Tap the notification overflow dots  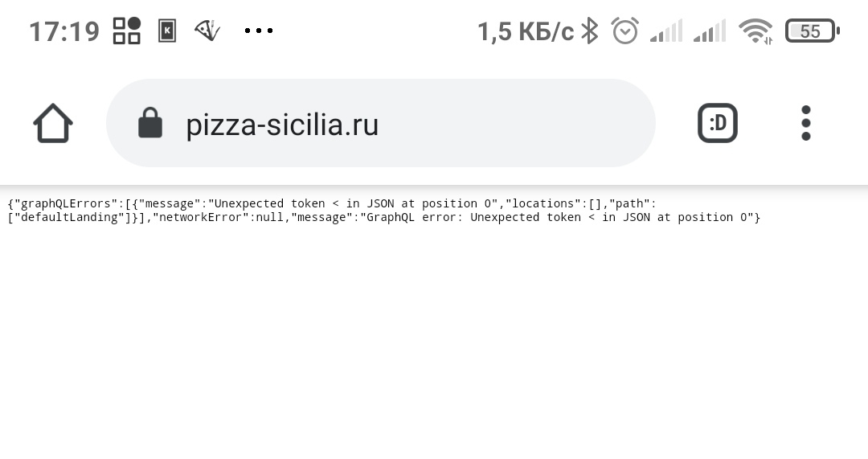tap(259, 31)
